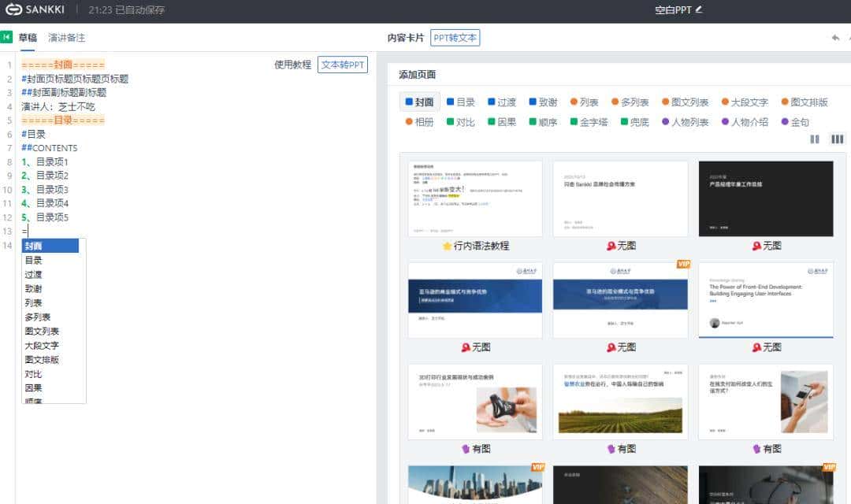This screenshot has width=851, height=504.
Task: Click the star icon beside 行内语法教程
Action: [x=447, y=246]
